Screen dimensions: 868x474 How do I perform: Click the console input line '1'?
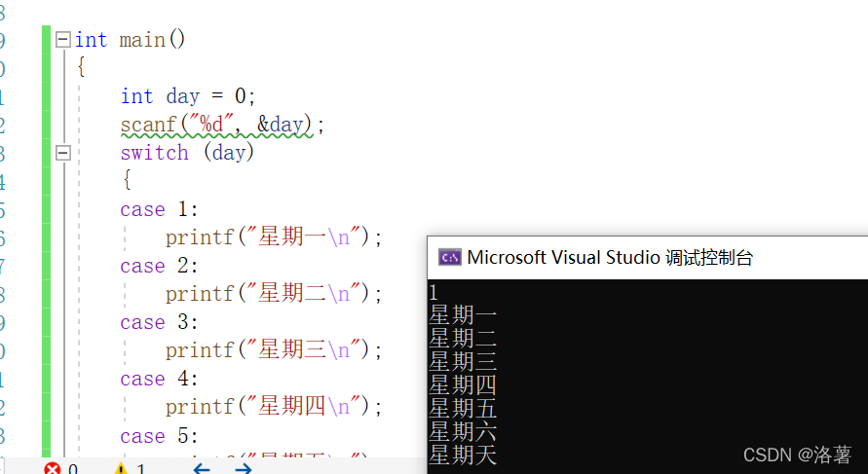pos(434,293)
